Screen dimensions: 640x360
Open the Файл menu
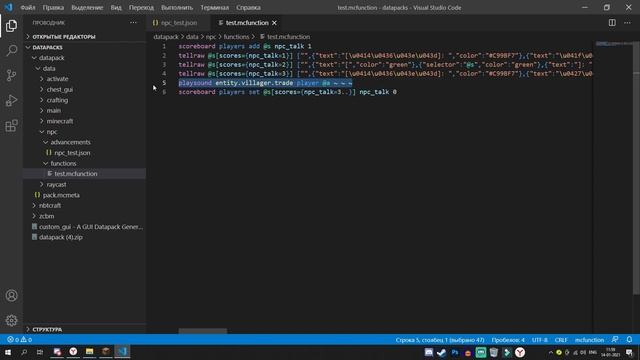(x=27, y=8)
